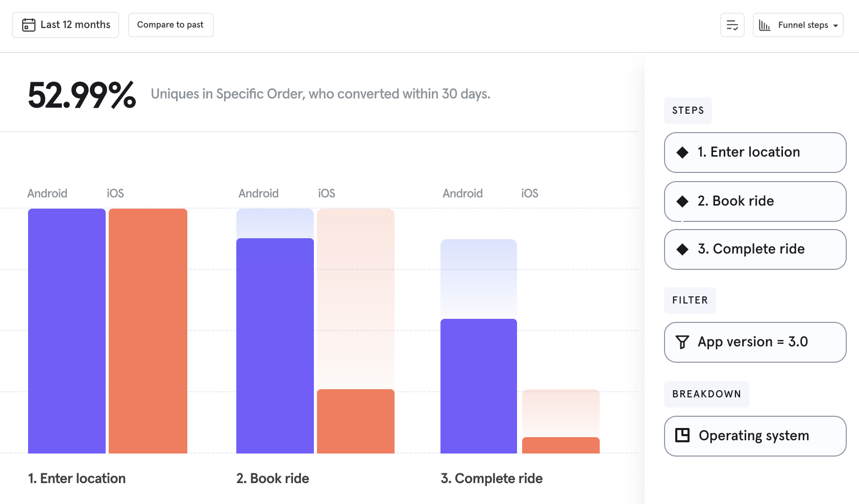Click the solid Android bar for Complete ride
This screenshot has width=859, height=504.
(479, 386)
